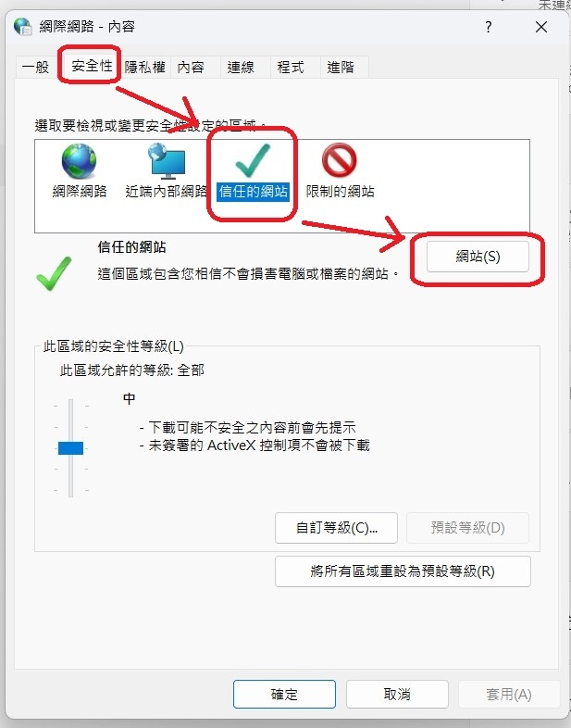Image resolution: width=571 pixels, height=728 pixels.
Task: Click the globe icon in title bar
Action: coord(23,27)
